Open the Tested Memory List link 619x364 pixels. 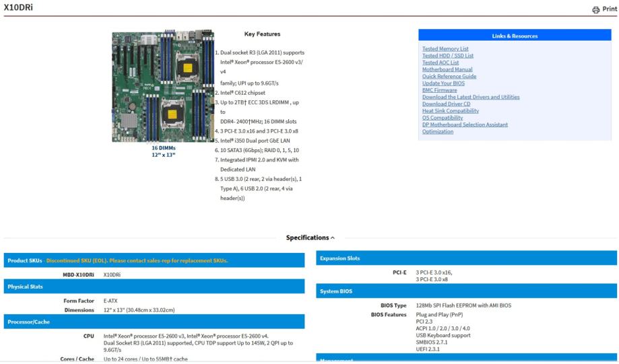click(x=445, y=49)
